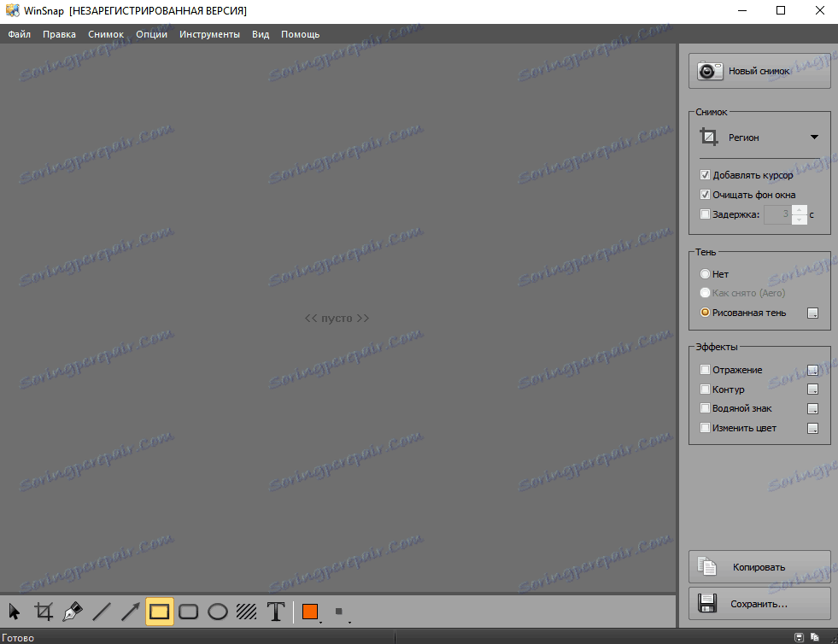Open the Регион capture mode dropdown
838x644 pixels.
(814, 138)
